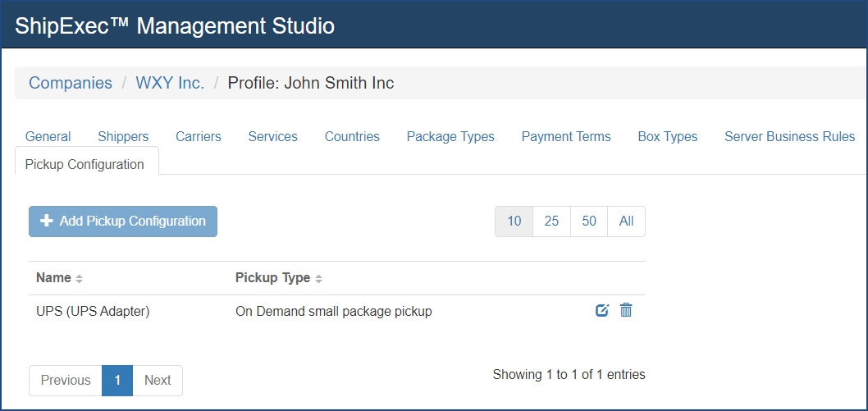Switch to the Shippers tab
868x411 pixels.
pyautogui.click(x=123, y=137)
